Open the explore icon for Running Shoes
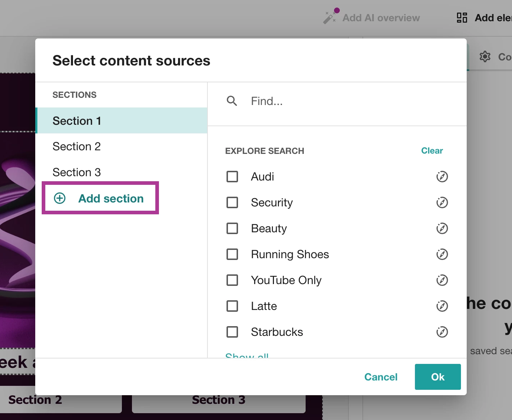 (442, 254)
